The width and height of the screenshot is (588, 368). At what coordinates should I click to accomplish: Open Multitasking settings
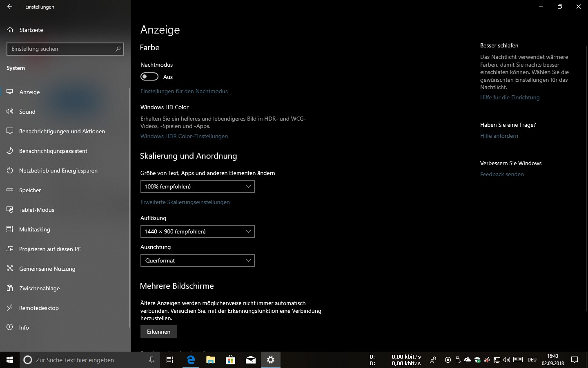click(65, 229)
